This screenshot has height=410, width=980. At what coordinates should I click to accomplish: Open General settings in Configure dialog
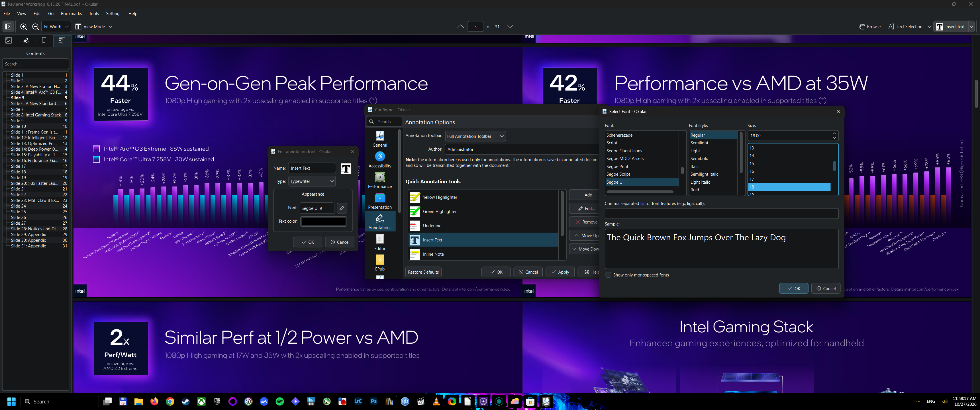pyautogui.click(x=380, y=139)
